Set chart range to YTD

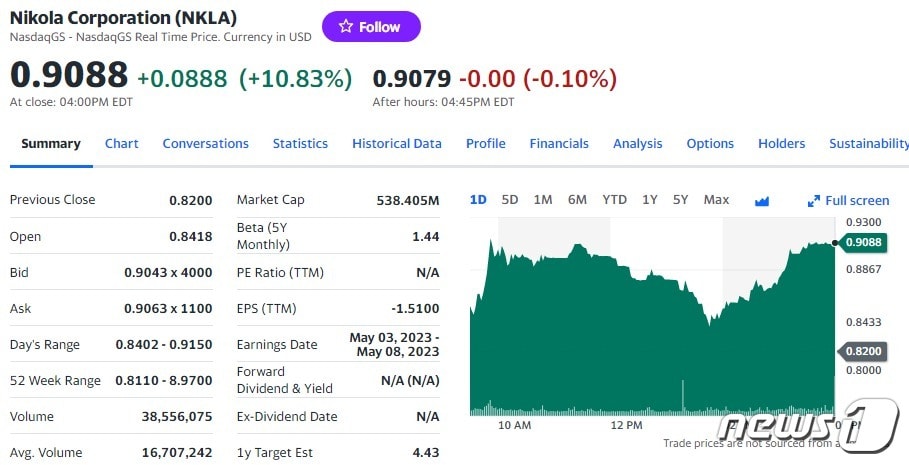(614, 200)
